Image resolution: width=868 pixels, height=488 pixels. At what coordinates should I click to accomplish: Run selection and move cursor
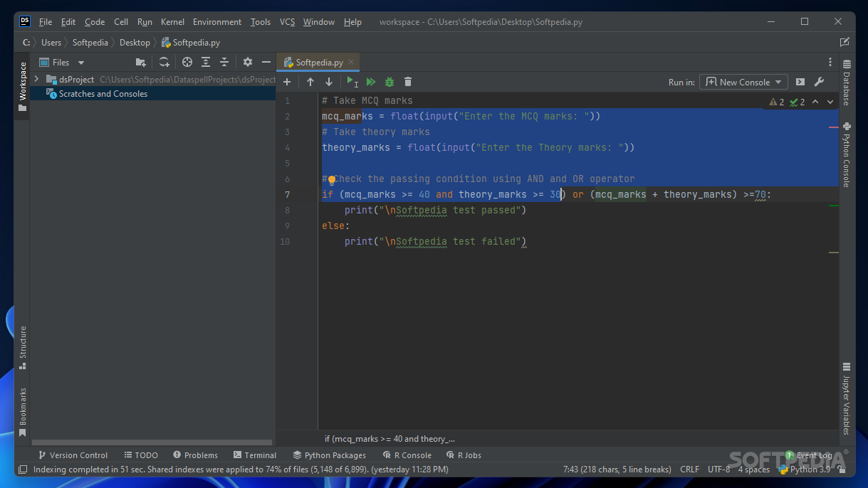point(352,83)
